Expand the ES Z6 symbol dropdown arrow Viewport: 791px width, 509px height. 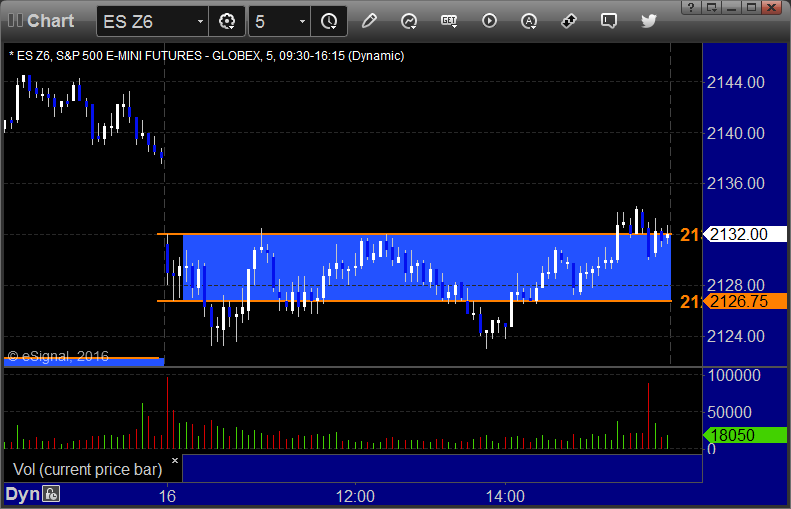[200, 21]
